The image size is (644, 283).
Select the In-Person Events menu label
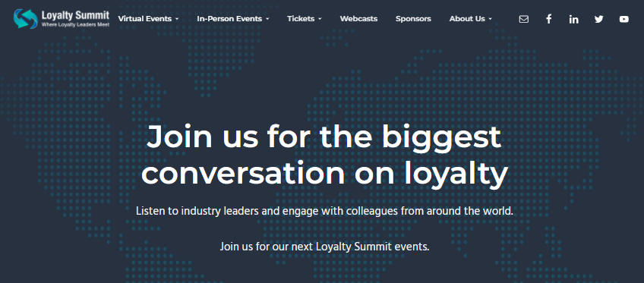(x=229, y=19)
